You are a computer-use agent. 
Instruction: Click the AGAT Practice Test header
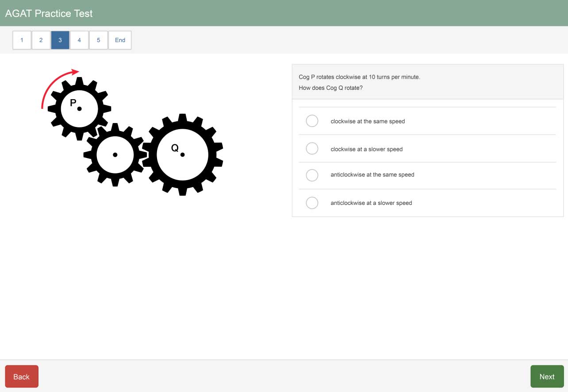pyautogui.click(x=49, y=13)
